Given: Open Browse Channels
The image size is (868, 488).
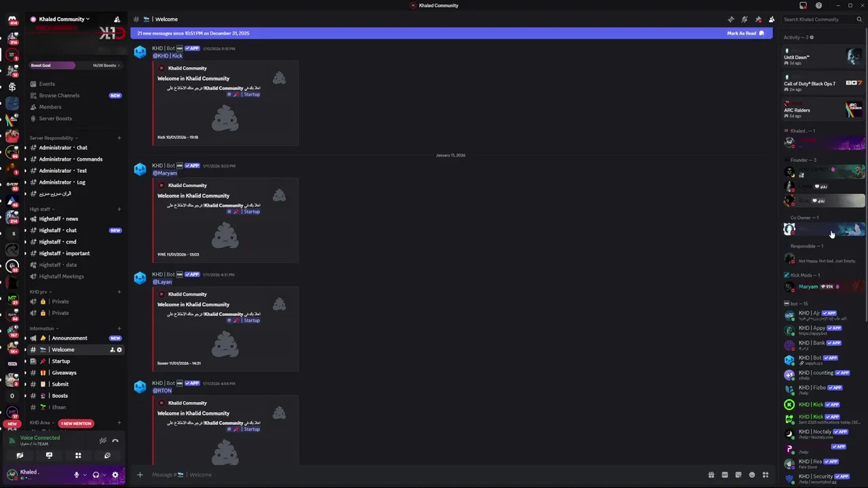Looking at the screenshot, I should pos(75,96).
